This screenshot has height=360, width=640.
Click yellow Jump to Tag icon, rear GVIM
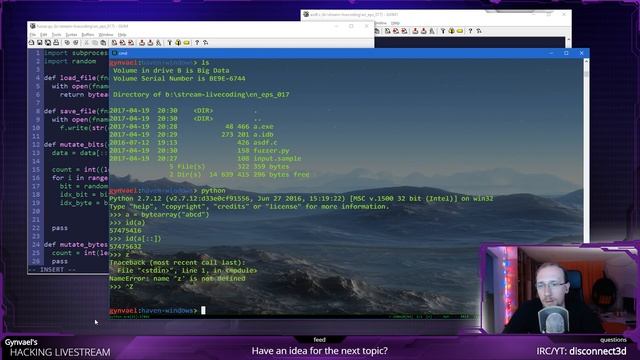[x=460, y=31]
